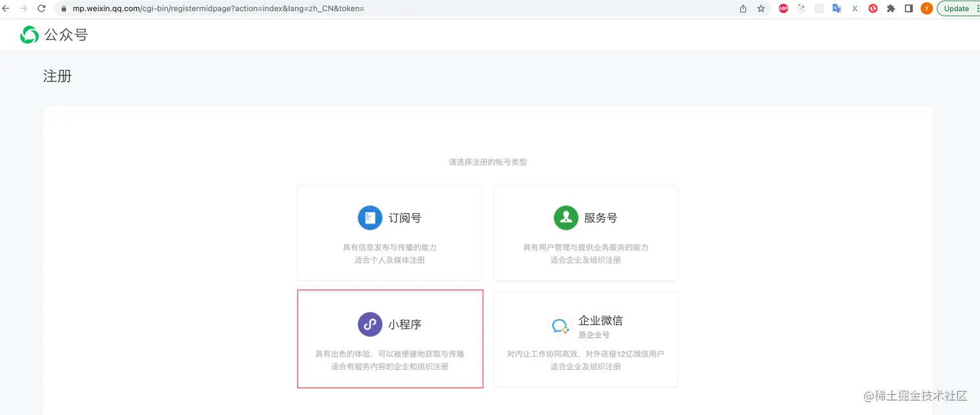Screen dimensions: 980x415
Task: Click 原企业号 subtitle text
Action: 594,335
